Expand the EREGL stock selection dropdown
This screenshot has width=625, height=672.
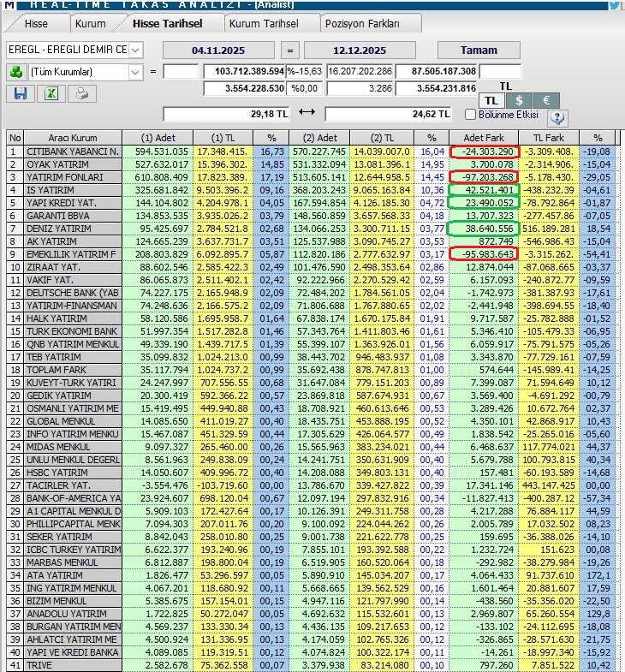(136, 50)
